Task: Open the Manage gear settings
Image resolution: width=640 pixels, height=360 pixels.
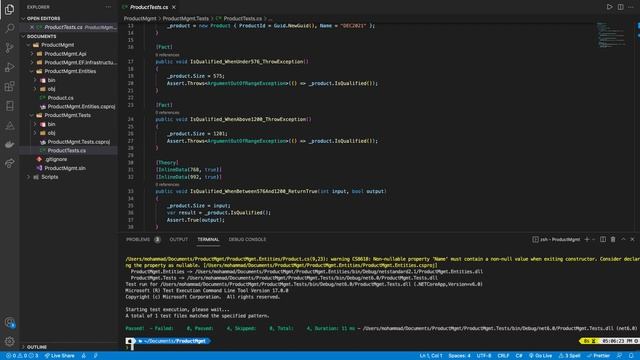Action: pos(9,341)
